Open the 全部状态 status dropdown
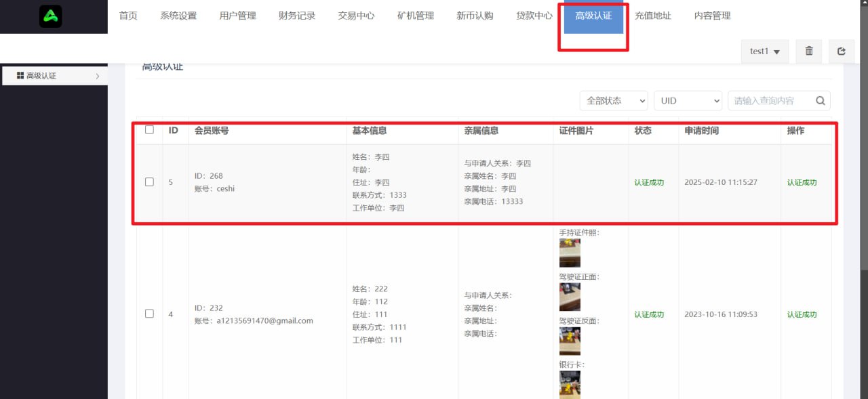Screen dimensions: 868x399 tap(613, 100)
